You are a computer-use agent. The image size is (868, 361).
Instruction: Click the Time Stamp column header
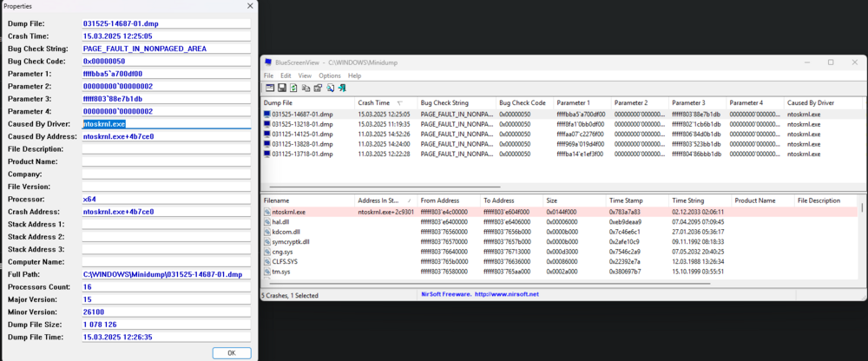coord(637,200)
